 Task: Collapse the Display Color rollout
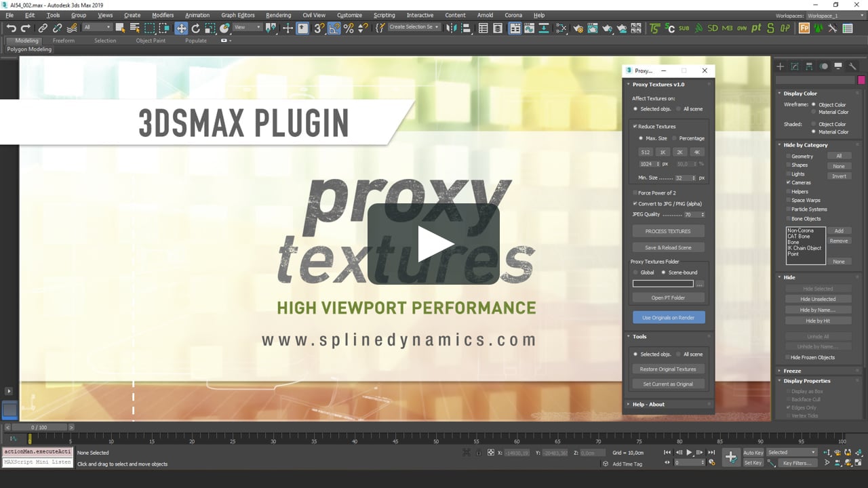point(800,94)
